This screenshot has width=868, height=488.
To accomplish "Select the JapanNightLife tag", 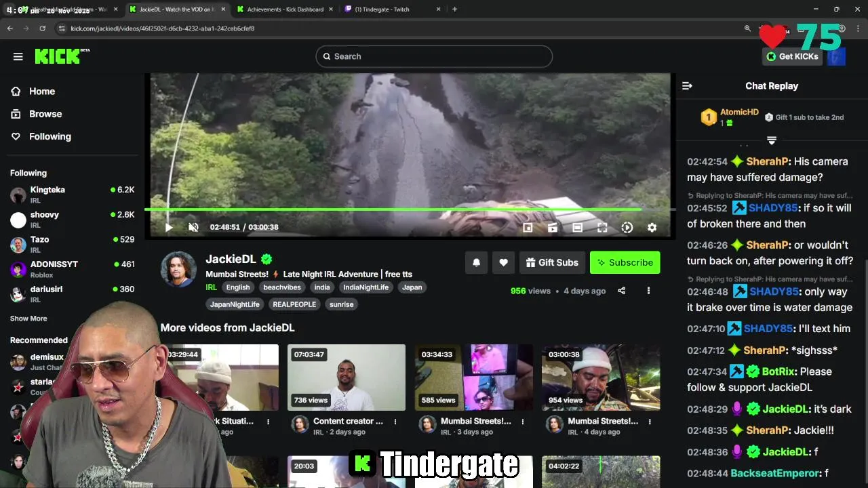I will [x=235, y=304].
